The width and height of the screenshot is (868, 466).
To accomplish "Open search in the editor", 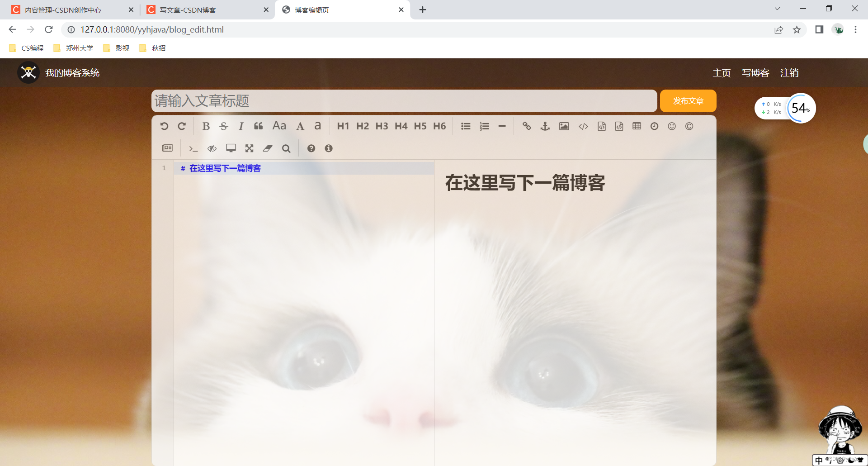I will pyautogui.click(x=286, y=148).
